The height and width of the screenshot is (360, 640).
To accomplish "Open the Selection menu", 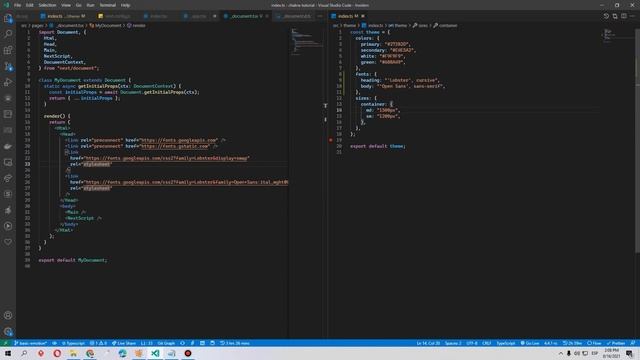I will click(47, 5).
